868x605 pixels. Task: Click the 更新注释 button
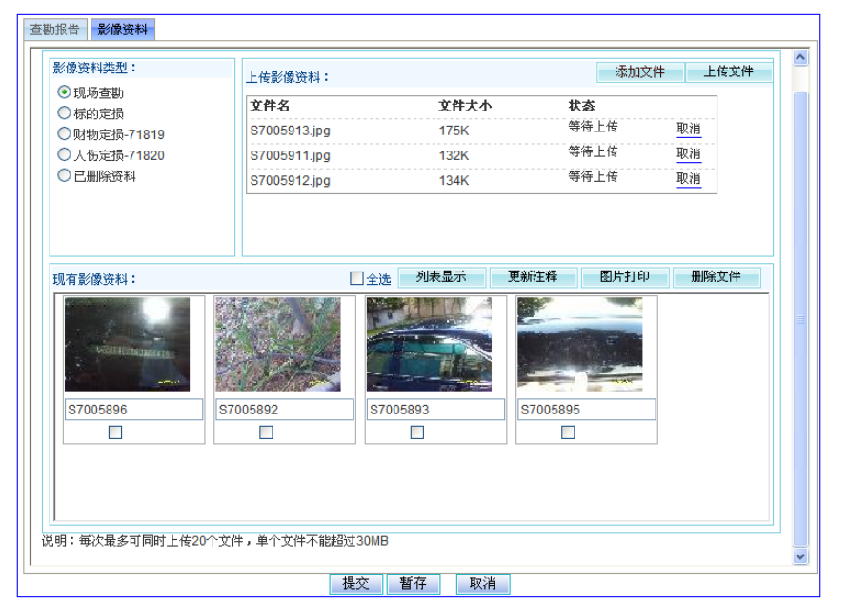[x=533, y=276]
